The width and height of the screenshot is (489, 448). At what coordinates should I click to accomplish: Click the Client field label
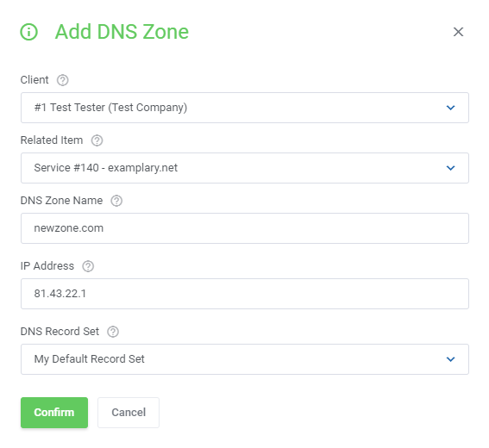pyautogui.click(x=34, y=80)
